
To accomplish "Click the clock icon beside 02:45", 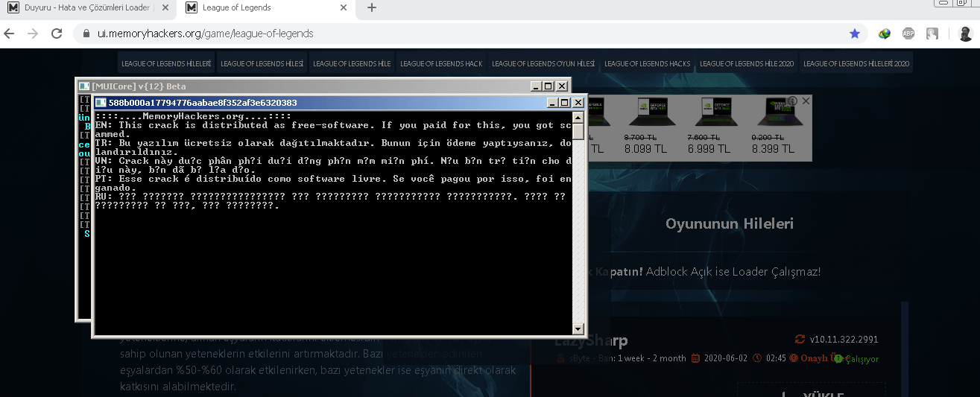I will [757, 358].
